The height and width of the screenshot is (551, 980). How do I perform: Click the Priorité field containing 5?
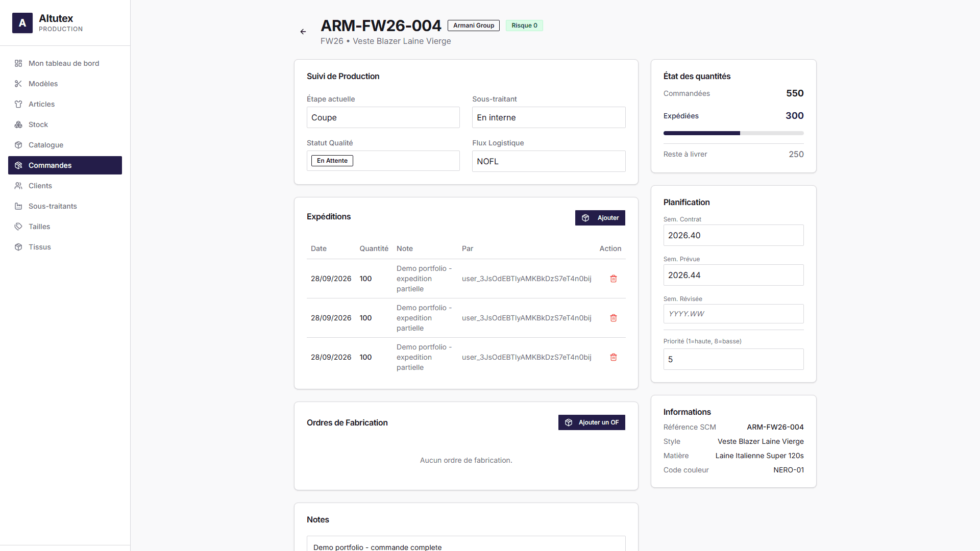(733, 359)
